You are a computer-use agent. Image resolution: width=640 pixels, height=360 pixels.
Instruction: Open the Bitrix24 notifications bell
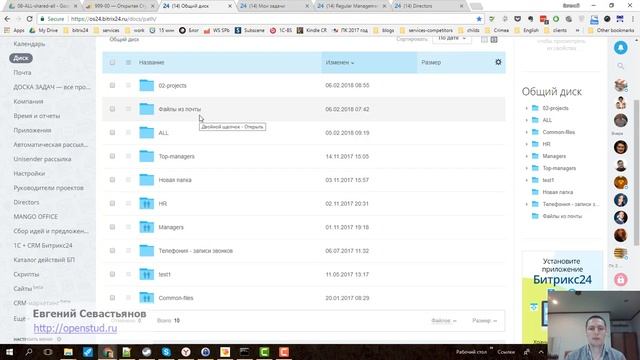(x=620, y=48)
